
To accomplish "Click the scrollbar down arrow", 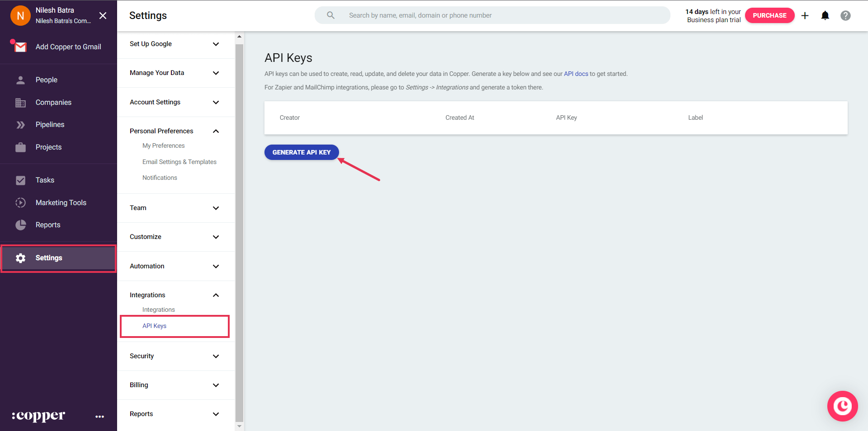I will pyautogui.click(x=239, y=426).
